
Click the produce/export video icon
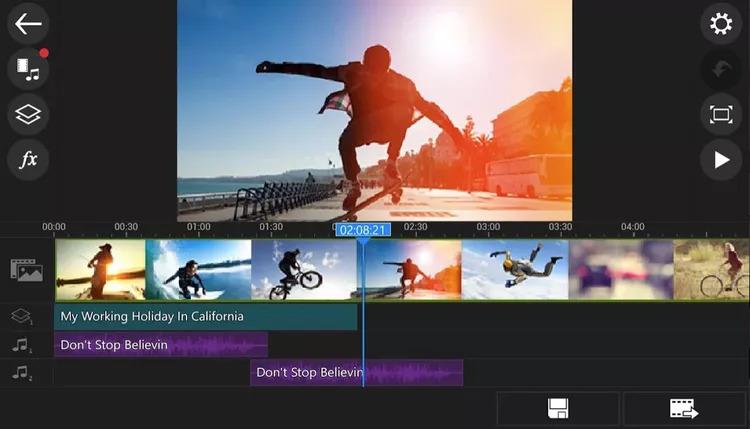click(684, 408)
